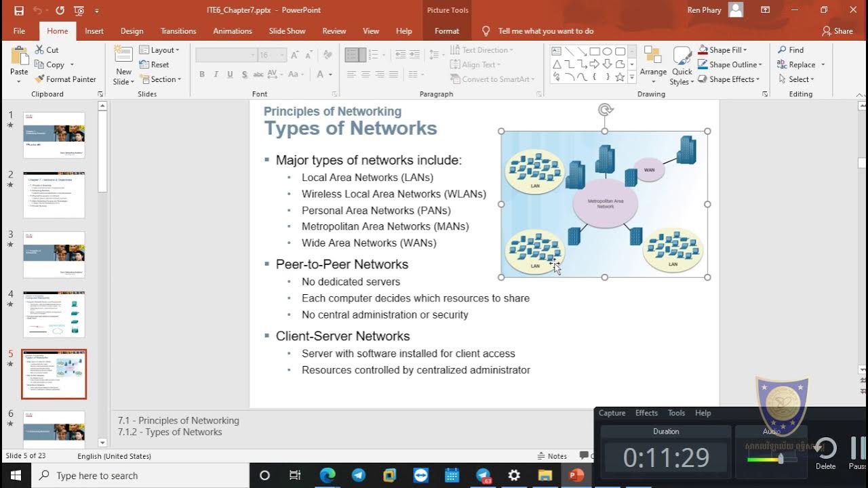Toggle Italic formatting
The height and width of the screenshot is (488, 868).
216,75
